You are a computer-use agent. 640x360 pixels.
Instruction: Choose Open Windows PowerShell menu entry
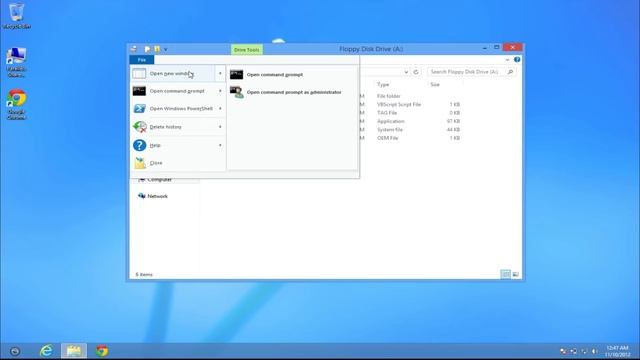(x=178, y=109)
